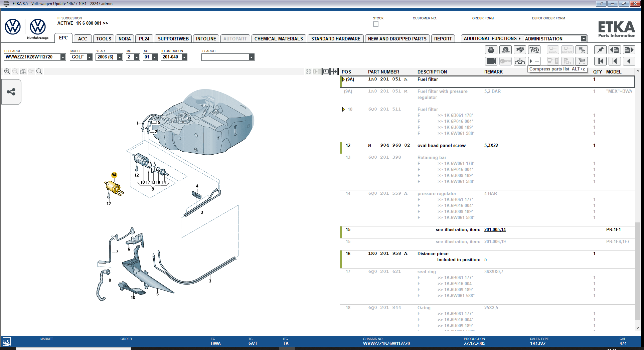Screen dimensions: 644x350
Task: Click the CUSTOMER NO. label
Action: 425,18
